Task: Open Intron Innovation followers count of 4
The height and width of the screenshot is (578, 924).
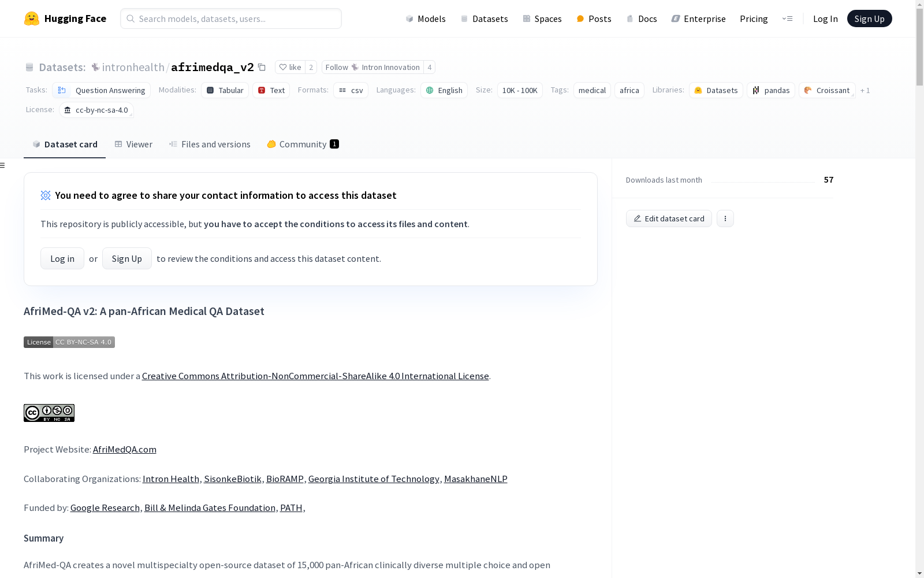Action: tap(429, 67)
